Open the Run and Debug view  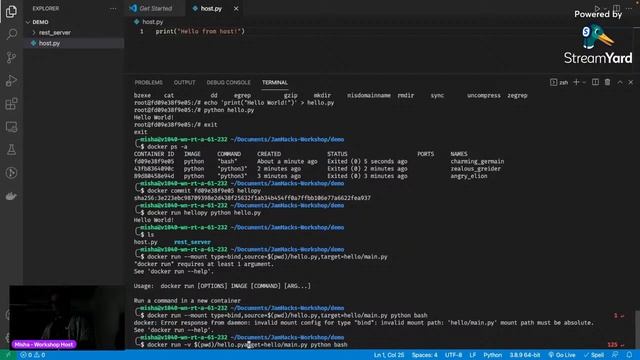[x=11, y=80]
